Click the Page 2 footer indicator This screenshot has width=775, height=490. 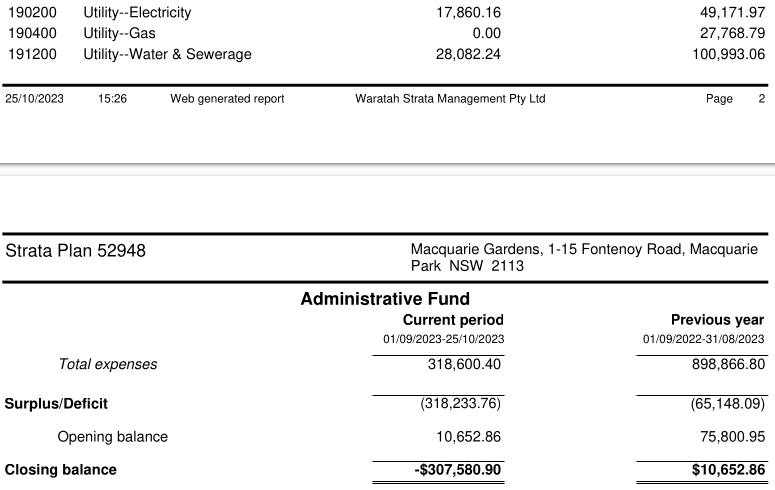click(x=735, y=99)
